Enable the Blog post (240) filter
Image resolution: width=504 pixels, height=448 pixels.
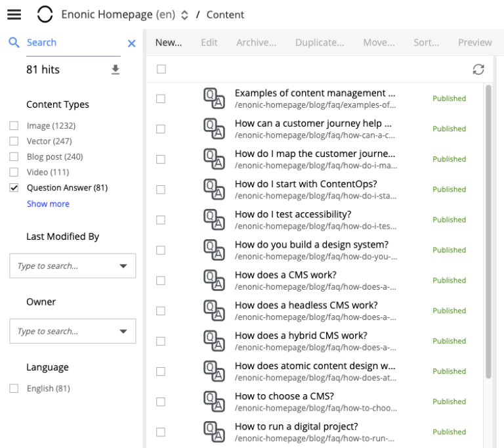click(x=14, y=156)
